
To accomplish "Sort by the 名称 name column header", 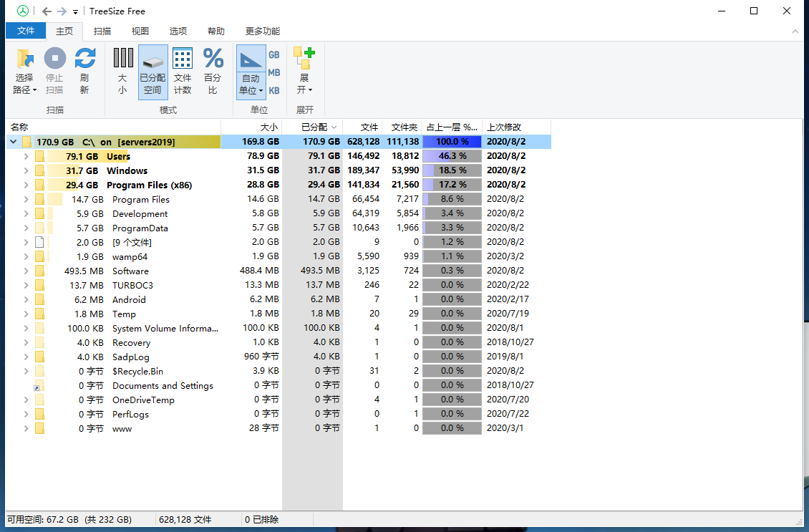I will (114, 127).
